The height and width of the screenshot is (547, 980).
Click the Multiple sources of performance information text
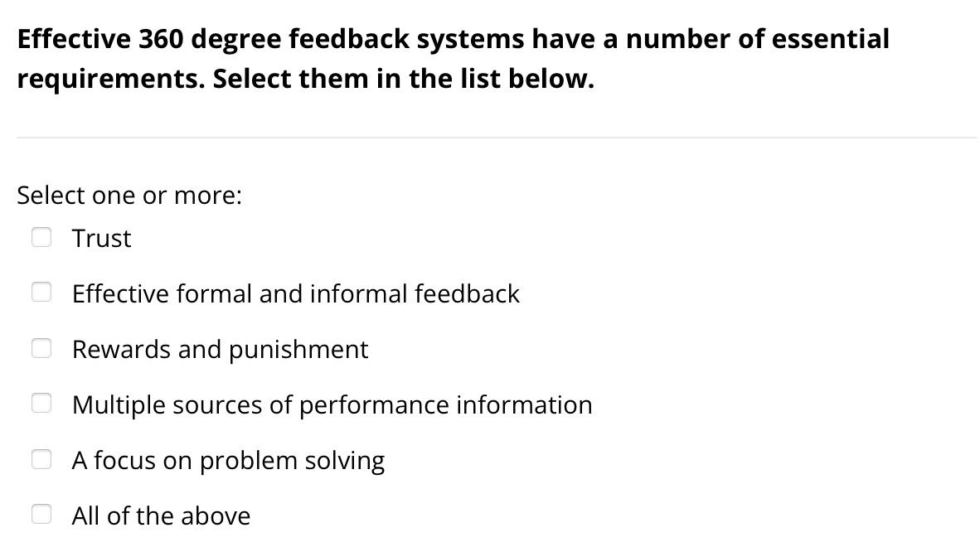click(x=332, y=404)
